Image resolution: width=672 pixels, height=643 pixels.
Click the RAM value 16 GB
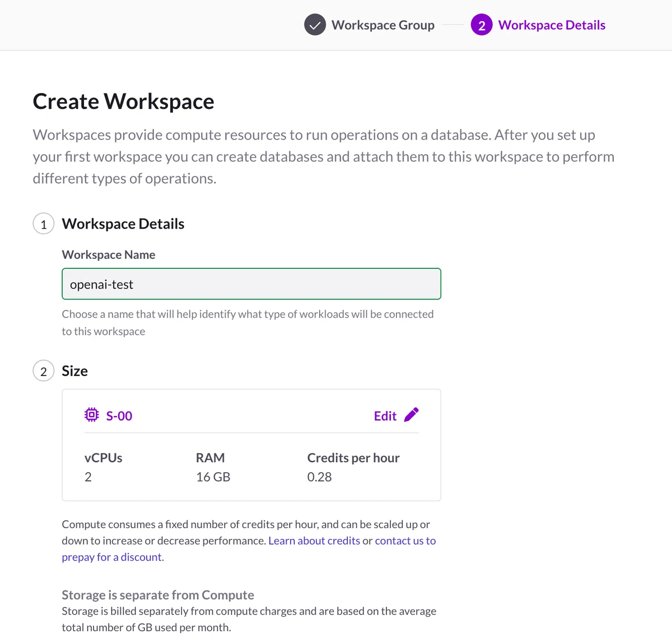pyautogui.click(x=213, y=477)
